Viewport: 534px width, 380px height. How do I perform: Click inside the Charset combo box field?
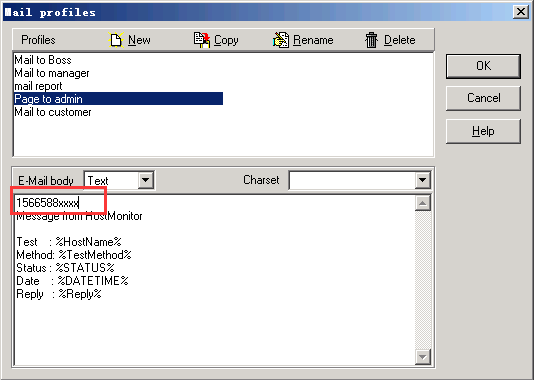352,180
